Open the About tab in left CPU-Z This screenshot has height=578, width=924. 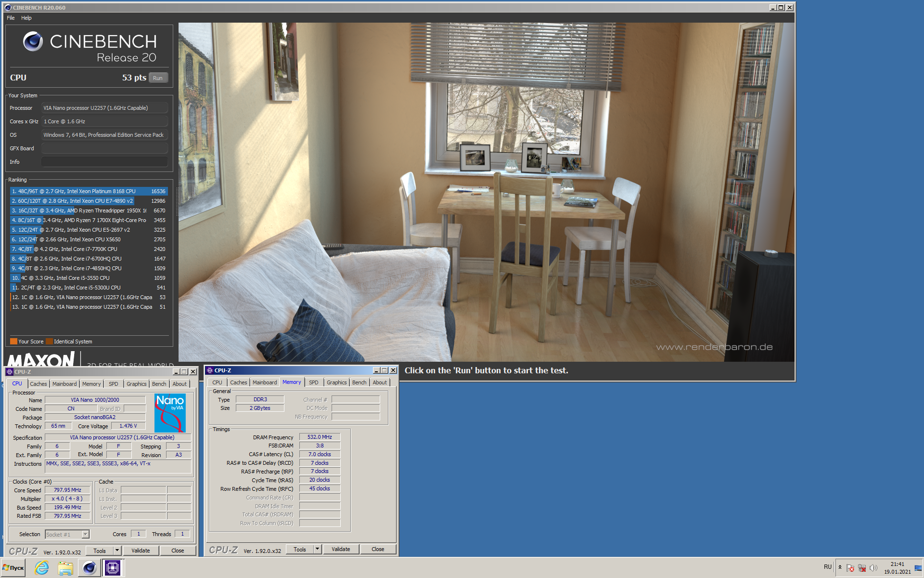click(180, 384)
